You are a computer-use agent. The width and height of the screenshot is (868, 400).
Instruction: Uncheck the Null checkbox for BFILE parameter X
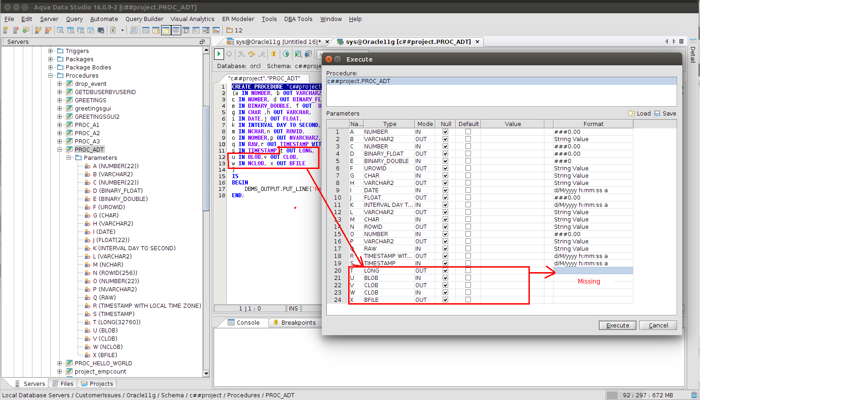click(x=445, y=300)
